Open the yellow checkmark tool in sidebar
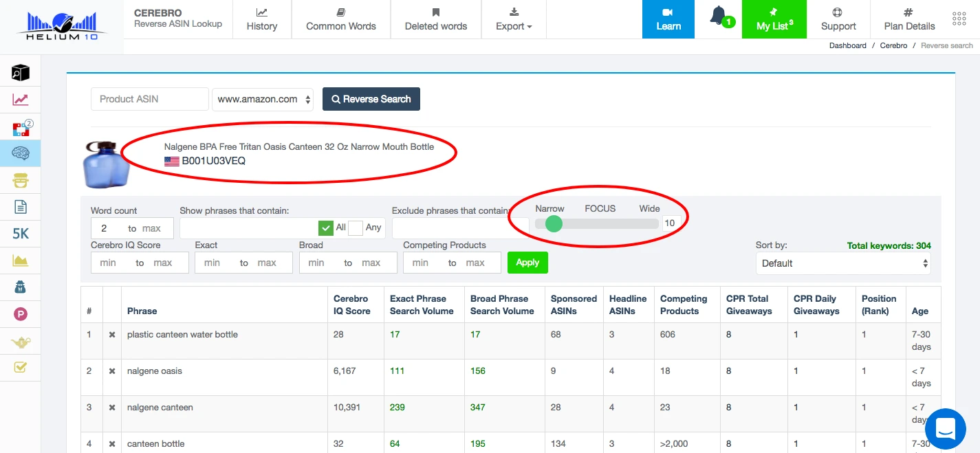This screenshot has width=980, height=453. [21, 368]
